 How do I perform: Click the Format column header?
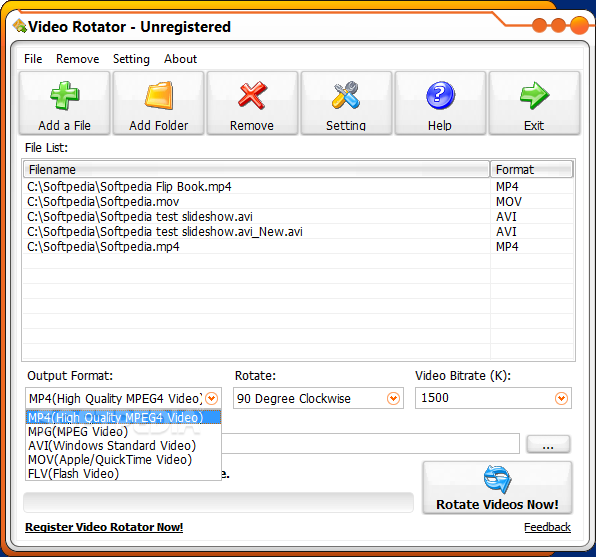tap(531, 169)
